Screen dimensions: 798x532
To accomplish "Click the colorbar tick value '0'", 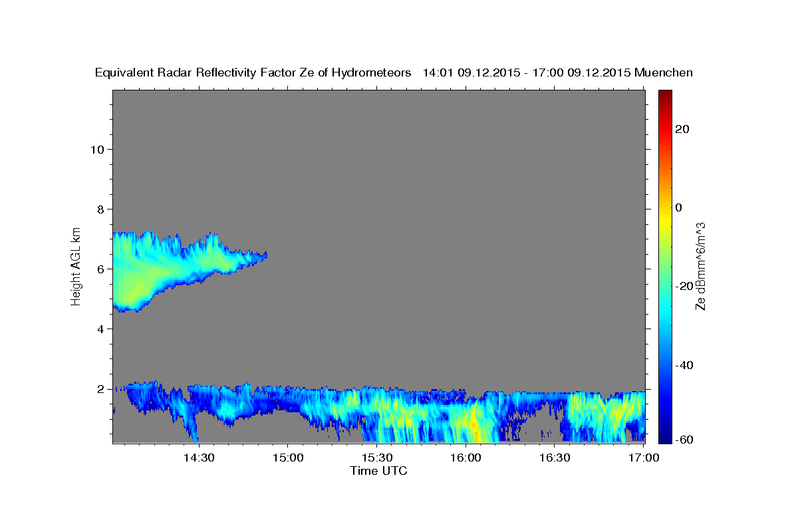I will point(679,207).
